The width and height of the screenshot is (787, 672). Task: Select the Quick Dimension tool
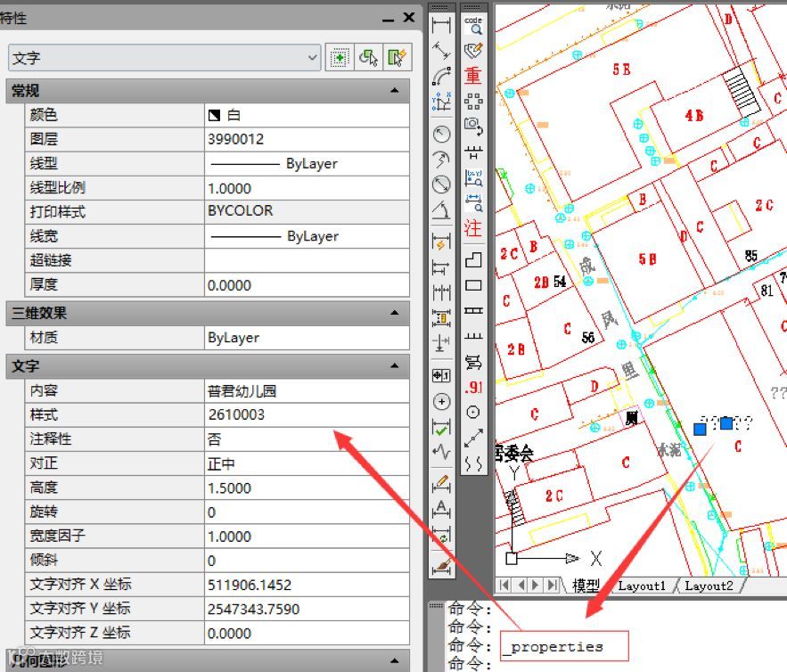(x=441, y=242)
